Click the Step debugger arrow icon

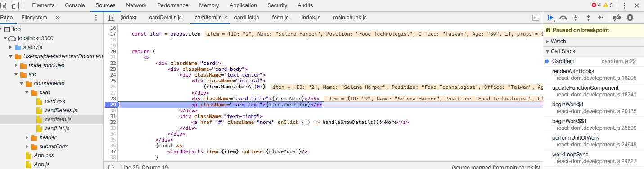[x=600, y=18]
